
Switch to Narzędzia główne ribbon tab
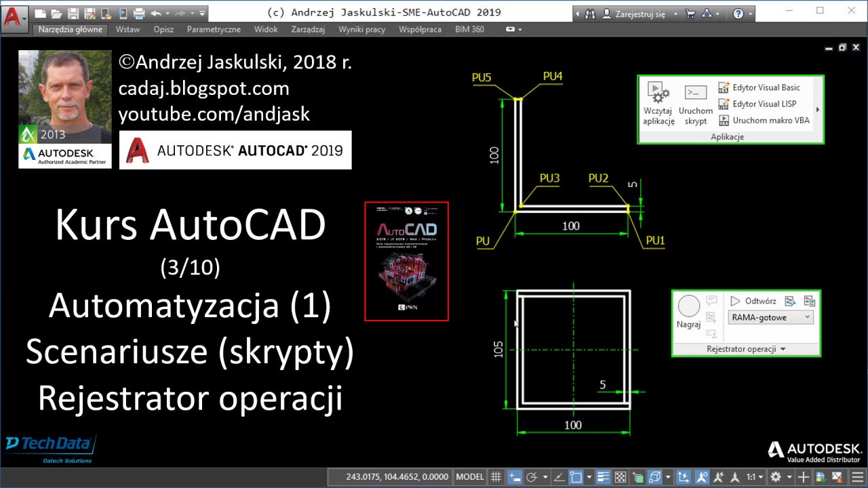[x=71, y=30]
